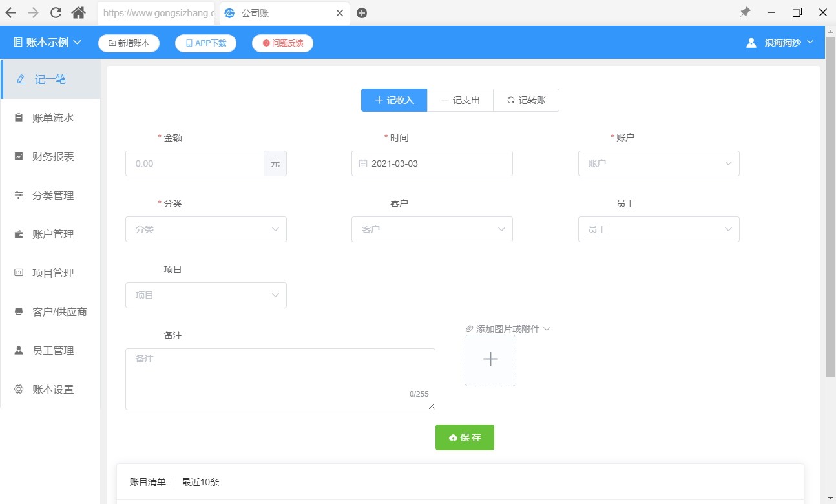
Task: Expand the 分类 dropdown
Action: (x=206, y=229)
